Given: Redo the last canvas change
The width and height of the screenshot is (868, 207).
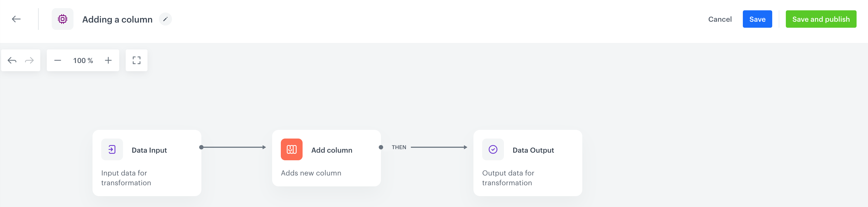Looking at the screenshot, I should coord(30,60).
